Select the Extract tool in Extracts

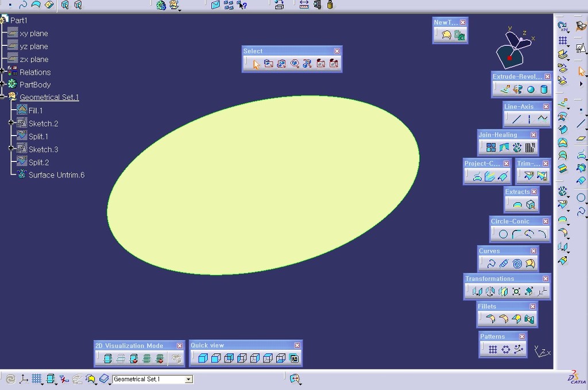pos(530,204)
